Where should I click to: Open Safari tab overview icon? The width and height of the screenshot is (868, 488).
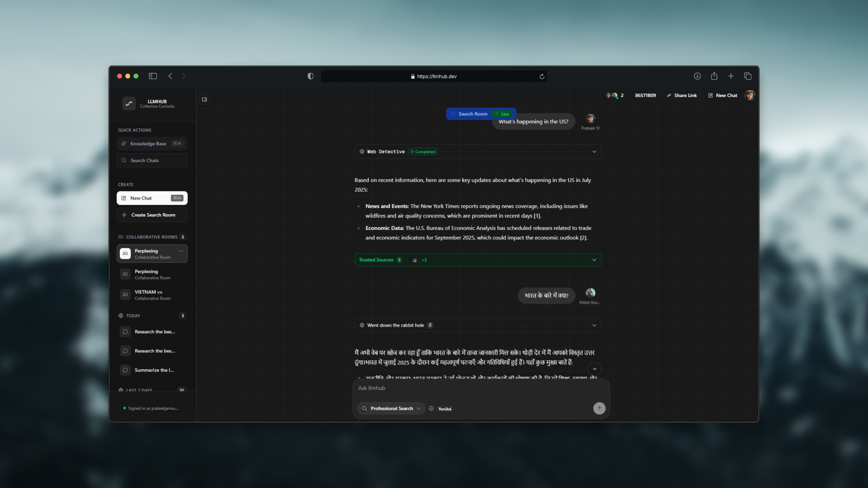click(x=748, y=76)
